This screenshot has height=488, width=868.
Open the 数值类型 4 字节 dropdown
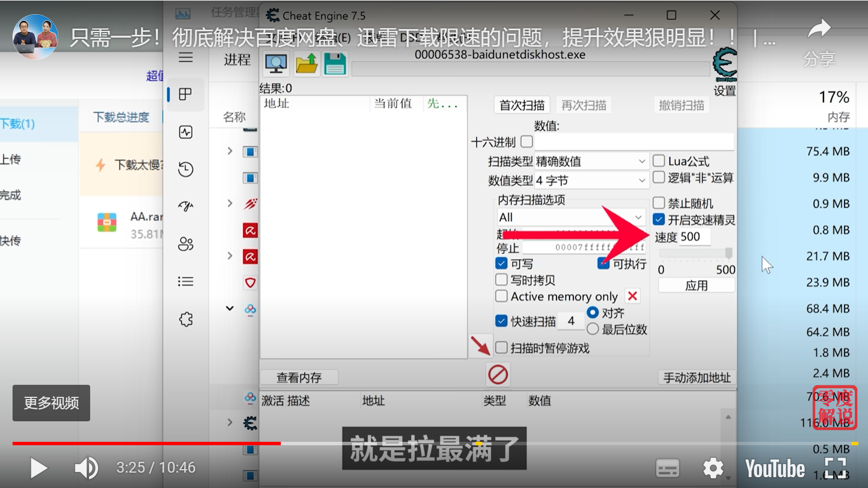coord(591,181)
